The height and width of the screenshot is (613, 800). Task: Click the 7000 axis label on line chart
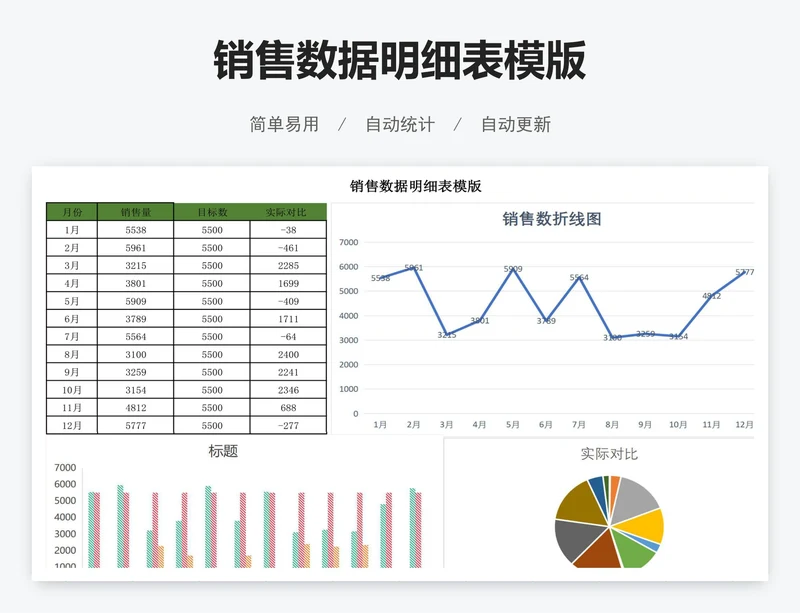348,242
